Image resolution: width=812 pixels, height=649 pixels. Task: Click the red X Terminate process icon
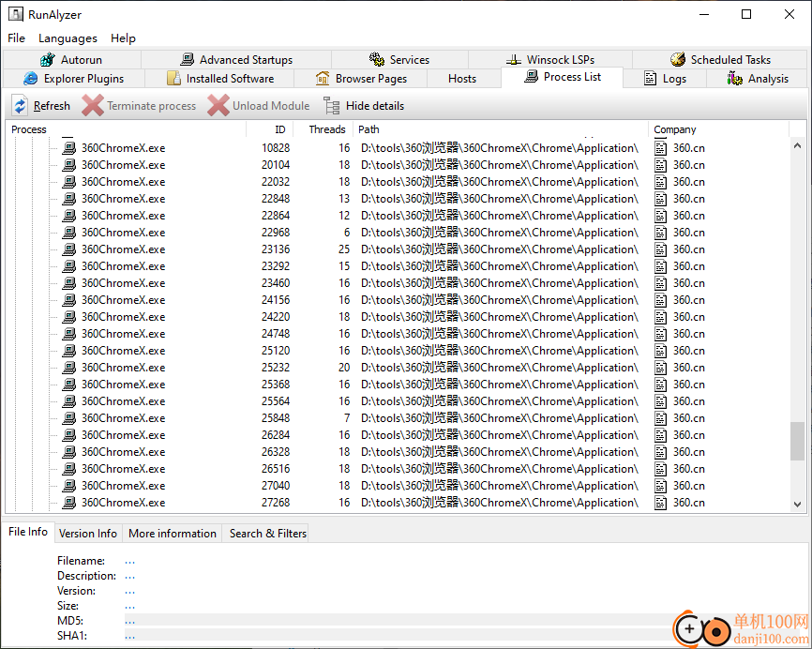point(93,106)
